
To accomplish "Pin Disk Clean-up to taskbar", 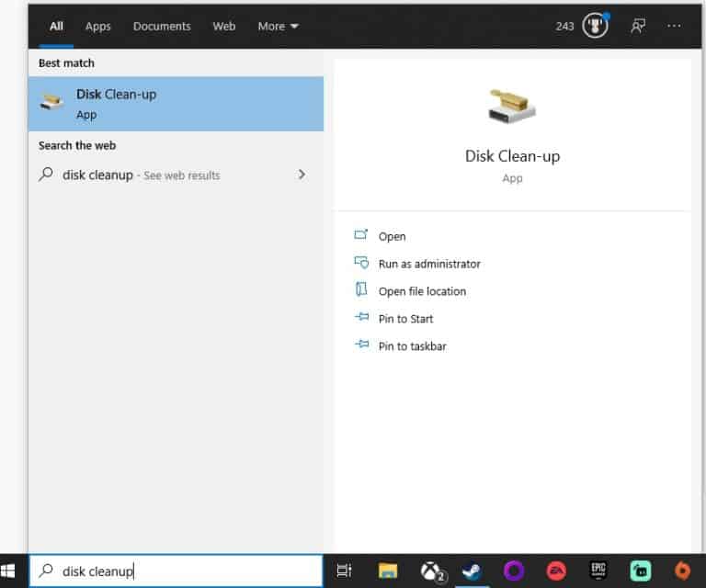I will (412, 346).
